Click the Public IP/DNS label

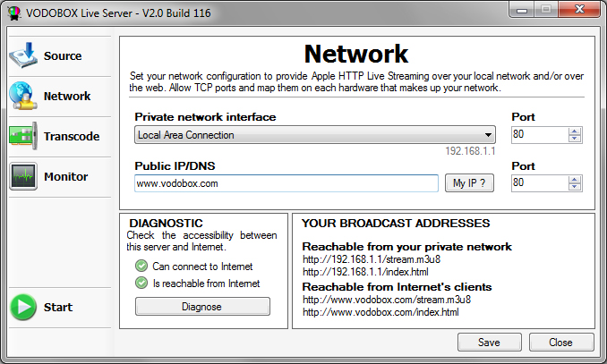pos(175,166)
